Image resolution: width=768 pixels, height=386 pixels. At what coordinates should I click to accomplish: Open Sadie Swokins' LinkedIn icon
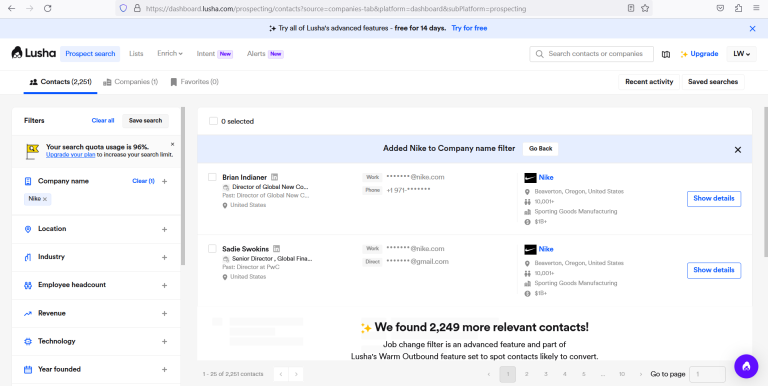(277, 248)
